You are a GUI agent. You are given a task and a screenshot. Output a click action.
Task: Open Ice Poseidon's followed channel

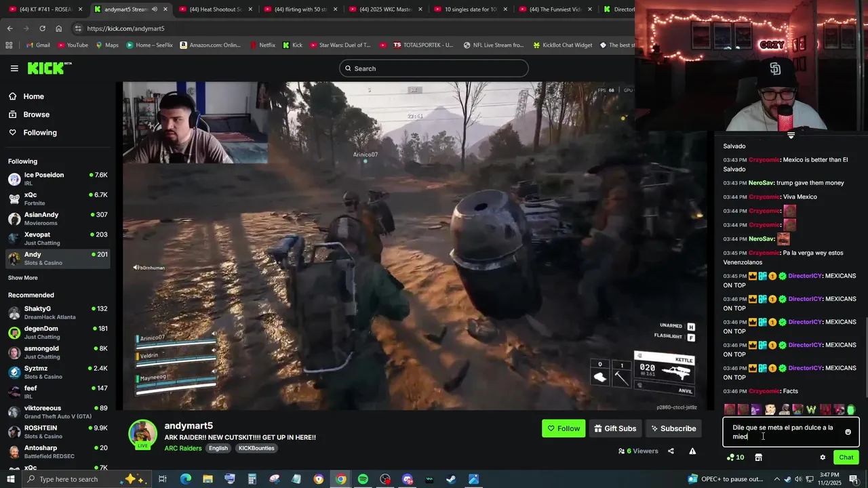(58, 179)
